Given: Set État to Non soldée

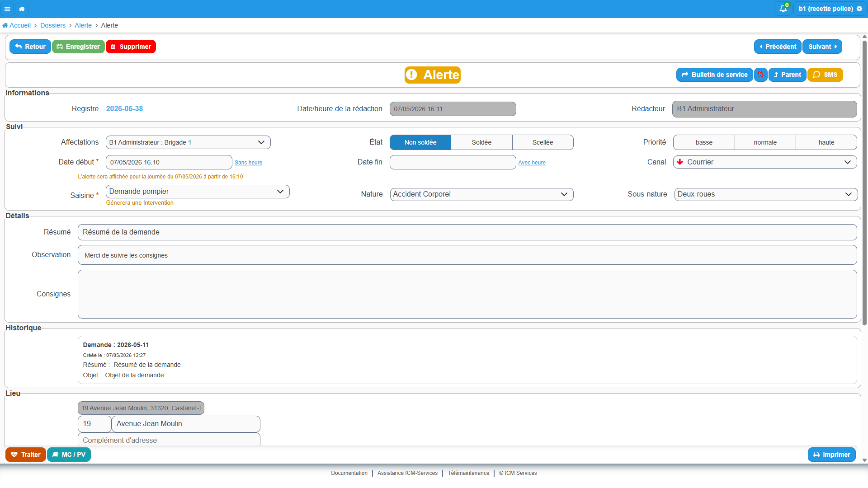Looking at the screenshot, I should [420, 142].
